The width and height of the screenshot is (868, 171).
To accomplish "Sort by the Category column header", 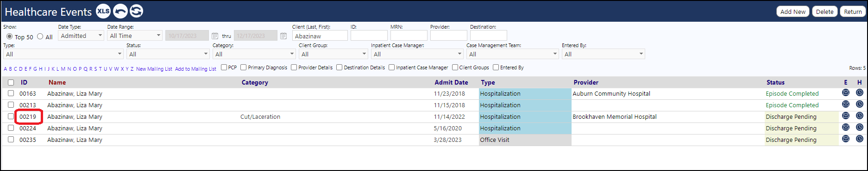I will coord(255,82).
